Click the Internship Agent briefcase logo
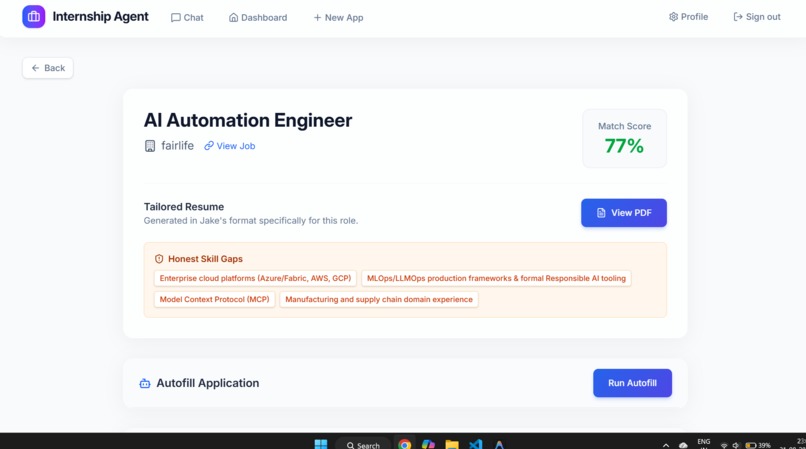This screenshot has height=449, width=806. pos(33,16)
